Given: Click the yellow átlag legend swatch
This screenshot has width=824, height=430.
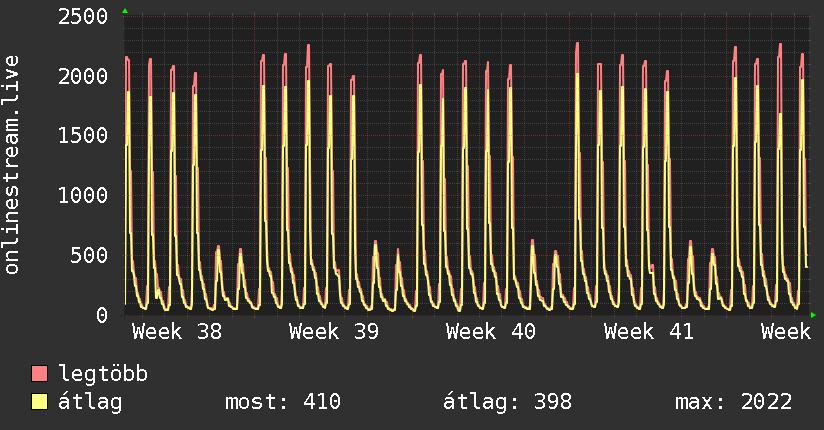Looking at the screenshot, I should [x=39, y=401].
